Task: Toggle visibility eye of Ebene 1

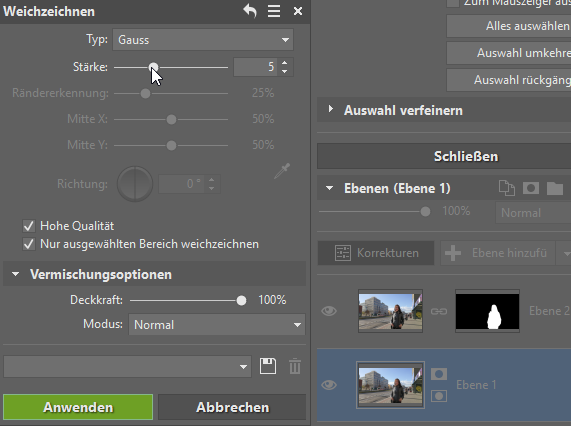Action: coord(329,385)
